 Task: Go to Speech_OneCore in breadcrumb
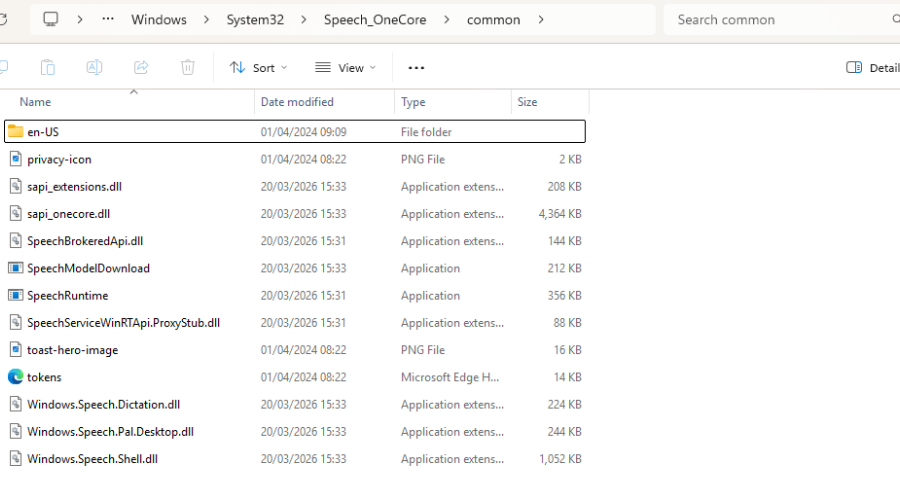point(375,20)
